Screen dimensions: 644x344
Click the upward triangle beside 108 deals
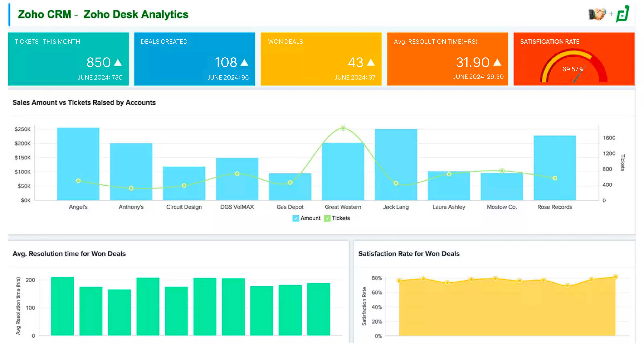[x=244, y=62]
